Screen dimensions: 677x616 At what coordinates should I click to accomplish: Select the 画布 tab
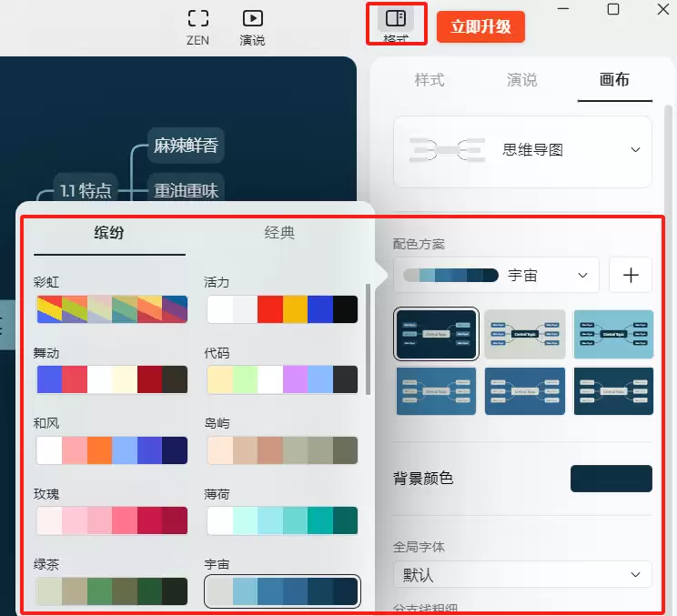(614, 80)
